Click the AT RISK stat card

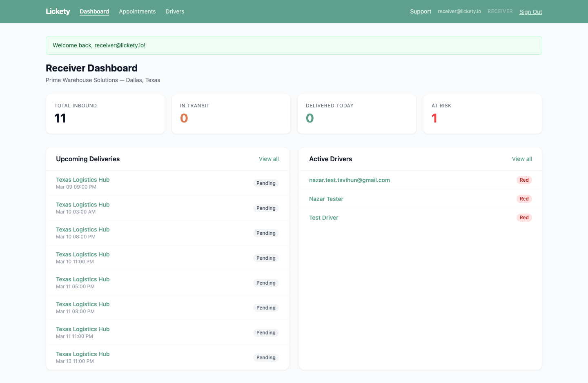tap(482, 114)
